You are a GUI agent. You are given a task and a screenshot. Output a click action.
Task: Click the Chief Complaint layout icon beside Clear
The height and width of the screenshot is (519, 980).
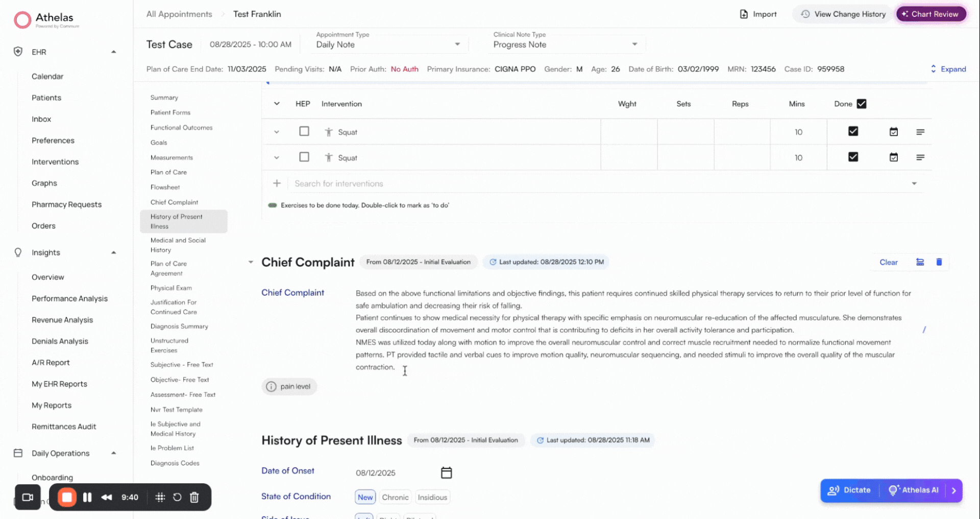[920, 262]
